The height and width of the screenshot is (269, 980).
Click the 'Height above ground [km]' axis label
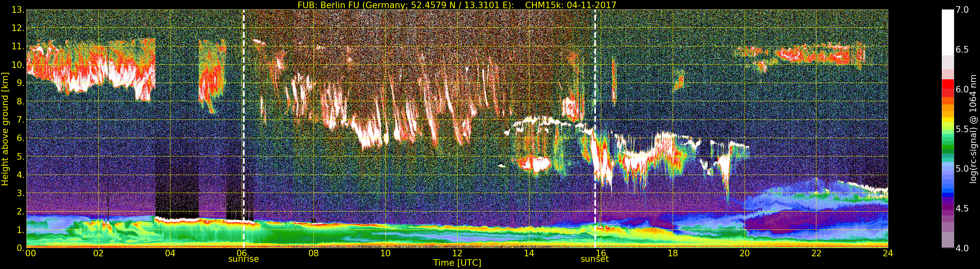[x=5, y=129]
